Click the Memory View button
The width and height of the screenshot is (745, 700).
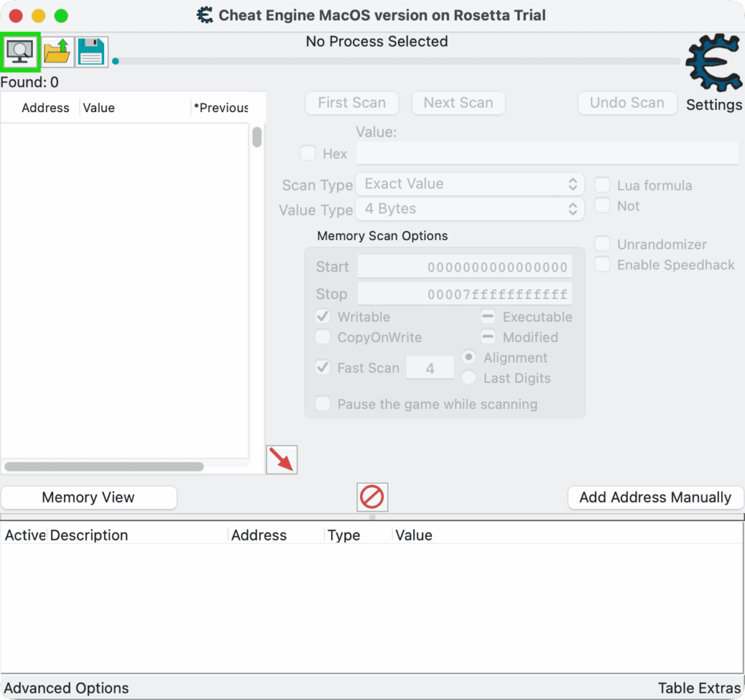[88, 498]
